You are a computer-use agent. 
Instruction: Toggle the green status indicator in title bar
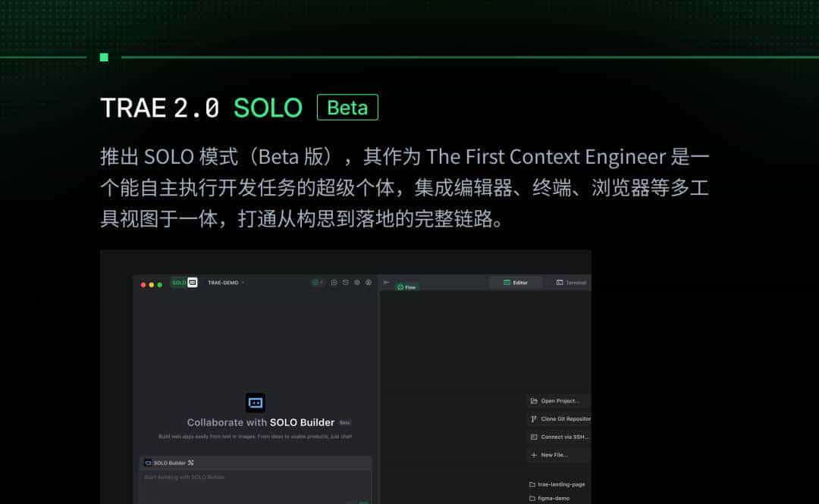tap(318, 283)
